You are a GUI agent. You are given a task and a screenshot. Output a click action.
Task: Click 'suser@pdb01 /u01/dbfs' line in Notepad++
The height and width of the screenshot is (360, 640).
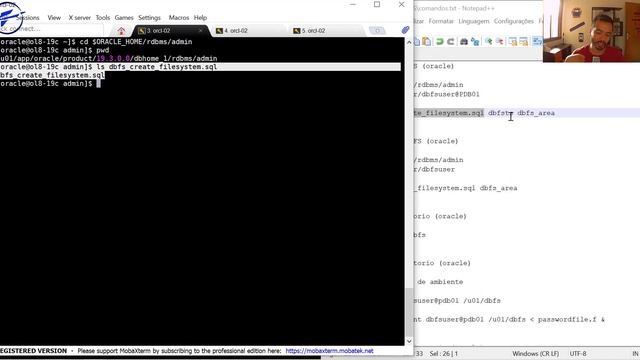tap(457, 301)
